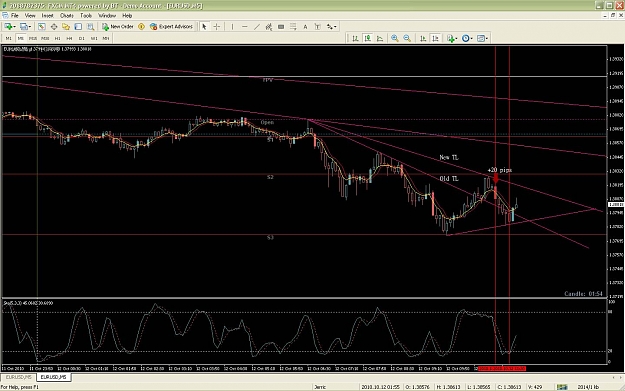Switch to M5 timeframe

(x=21, y=38)
